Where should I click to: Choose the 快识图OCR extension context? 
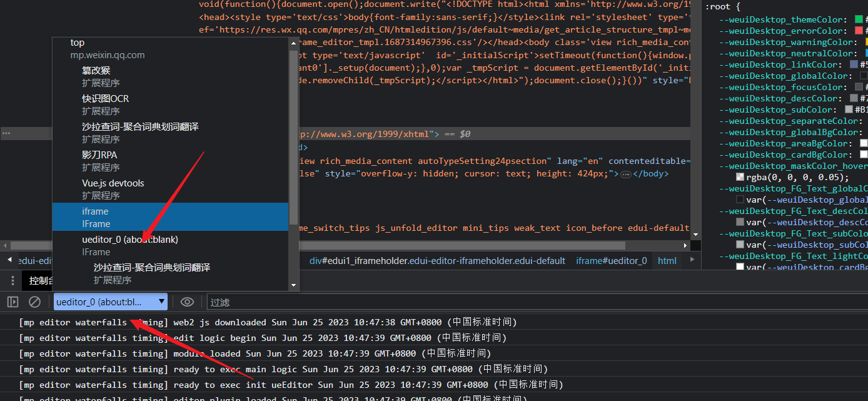coord(171,104)
